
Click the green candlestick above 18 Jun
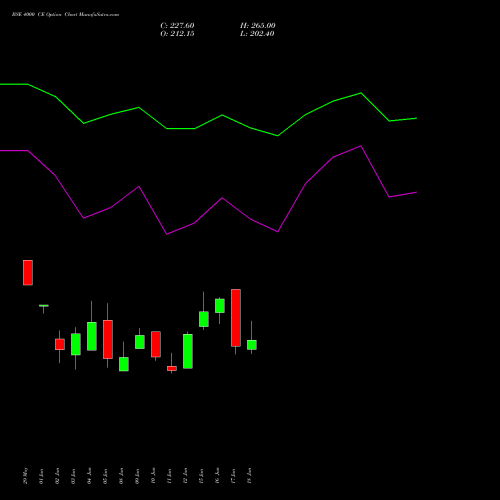click(252, 345)
